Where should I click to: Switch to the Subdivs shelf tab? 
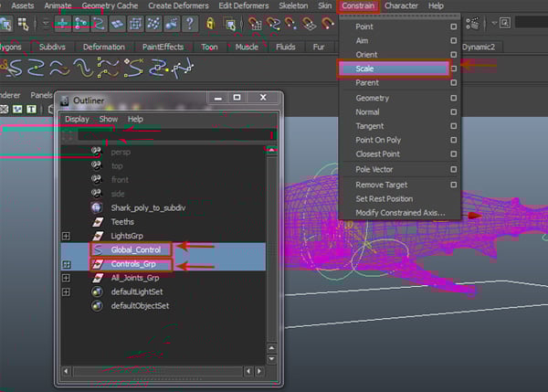point(52,48)
